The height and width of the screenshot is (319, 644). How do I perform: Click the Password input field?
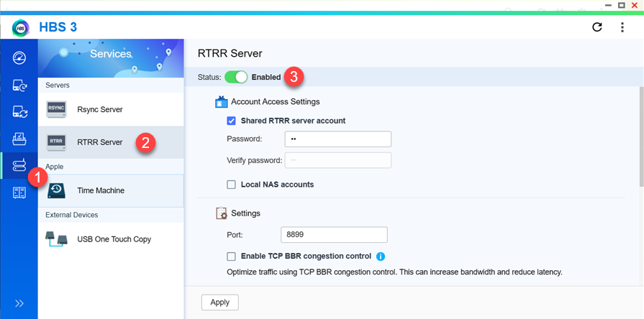tap(337, 139)
